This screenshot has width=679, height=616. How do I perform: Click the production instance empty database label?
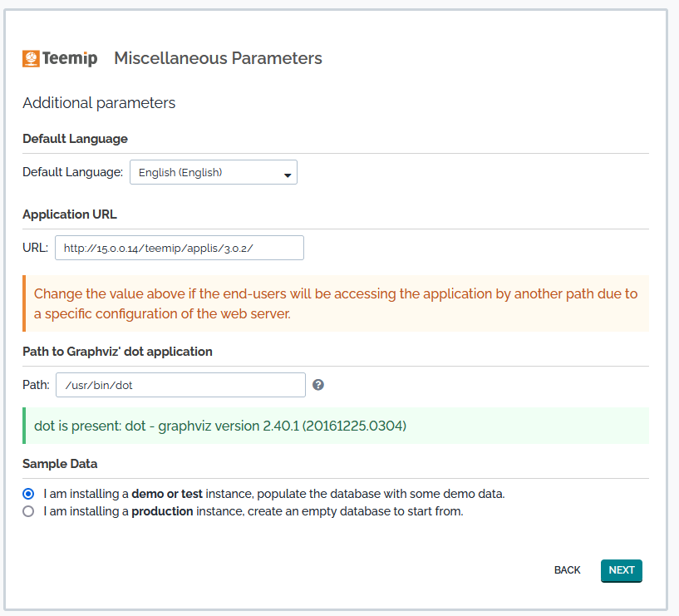tap(253, 511)
